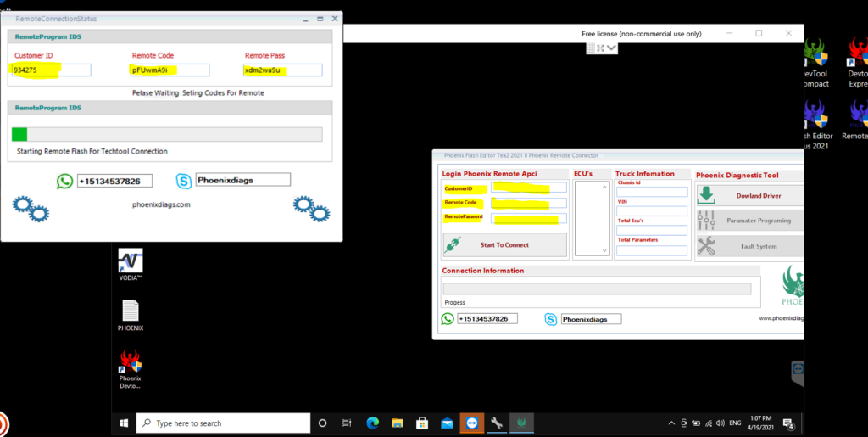Click the Total Ecu's input field
This screenshot has height=437, width=868.
coord(652,230)
